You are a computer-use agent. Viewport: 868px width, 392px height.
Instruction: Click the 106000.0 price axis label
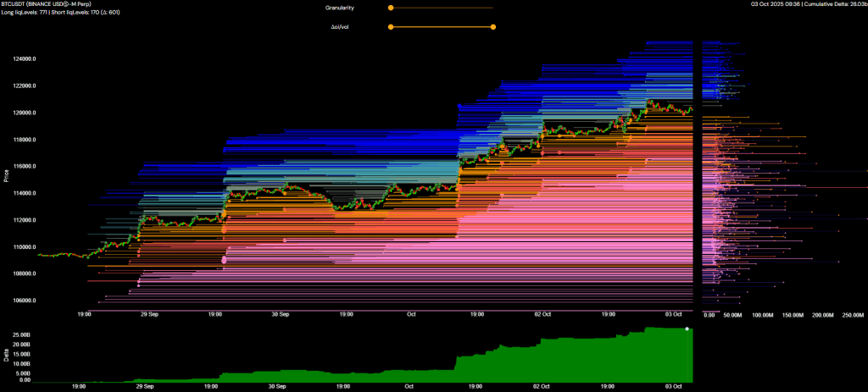pyautogui.click(x=27, y=301)
